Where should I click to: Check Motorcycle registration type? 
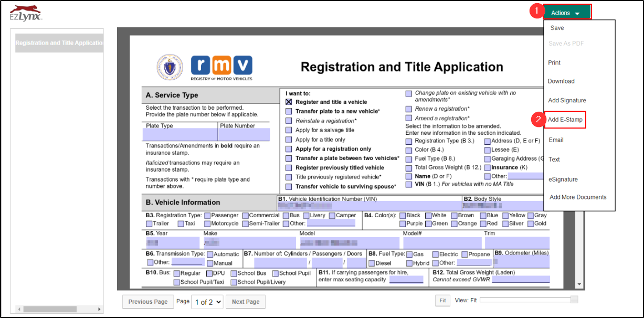click(x=207, y=224)
